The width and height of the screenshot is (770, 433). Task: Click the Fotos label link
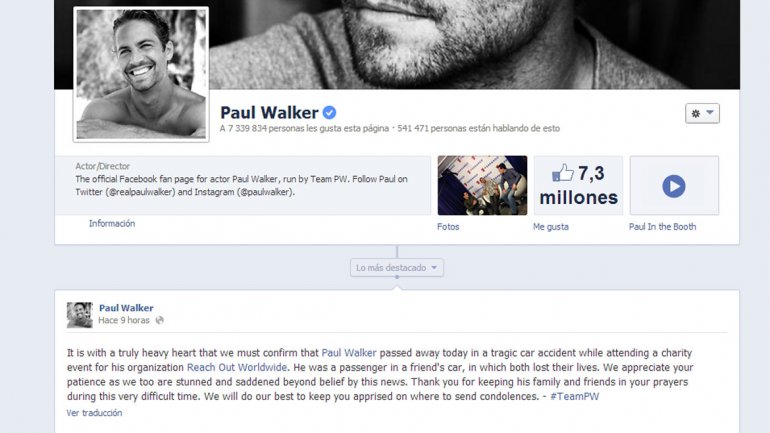tap(448, 227)
